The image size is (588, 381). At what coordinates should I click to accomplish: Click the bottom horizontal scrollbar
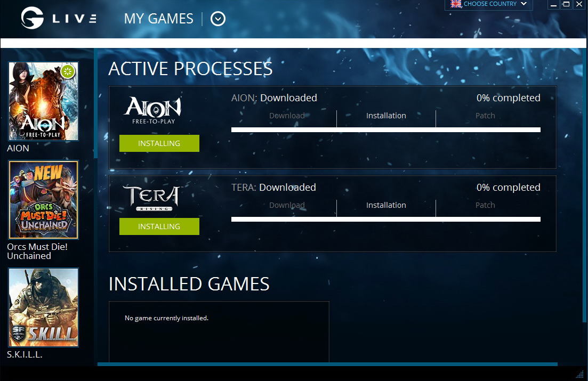point(327,364)
